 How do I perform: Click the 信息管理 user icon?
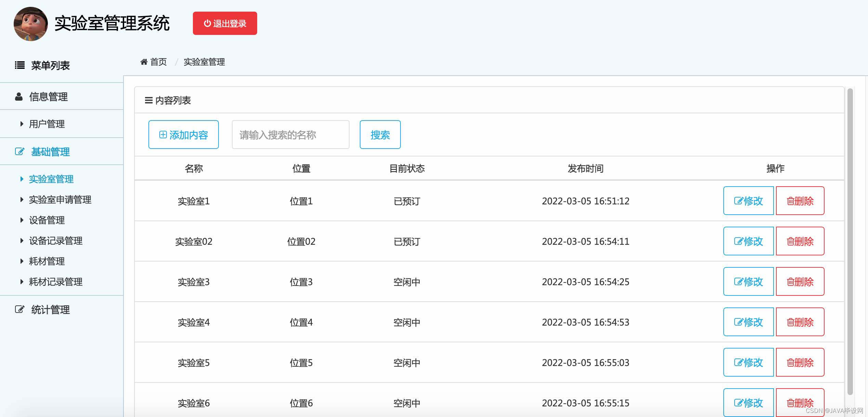tap(19, 97)
